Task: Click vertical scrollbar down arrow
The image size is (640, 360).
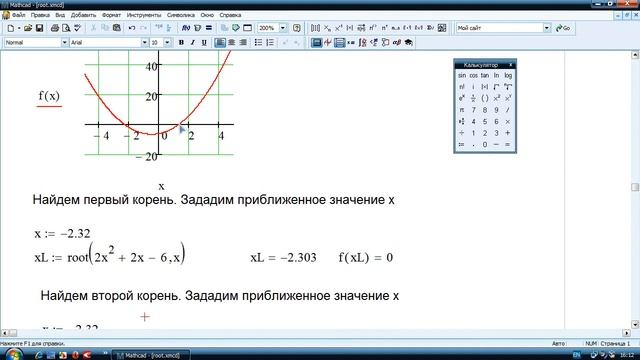Action: [635, 324]
